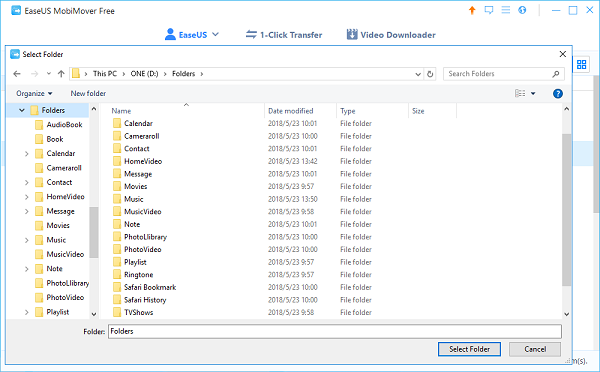Expand Music in the tree pane

tap(26, 240)
